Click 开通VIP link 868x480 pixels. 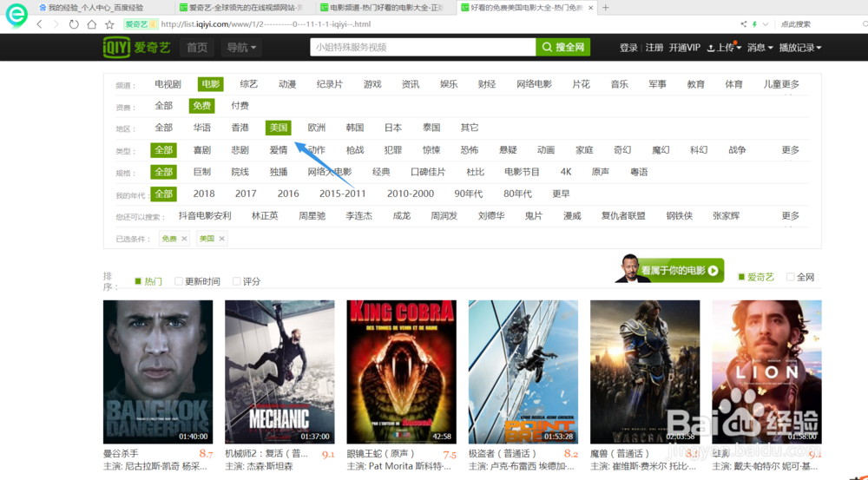tap(684, 48)
